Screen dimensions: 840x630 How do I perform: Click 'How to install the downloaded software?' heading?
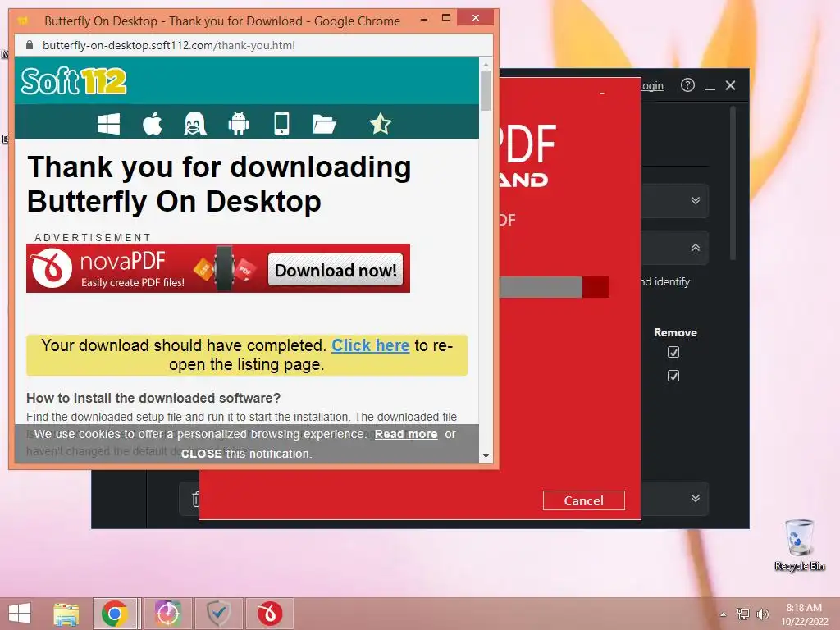point(153,398)
